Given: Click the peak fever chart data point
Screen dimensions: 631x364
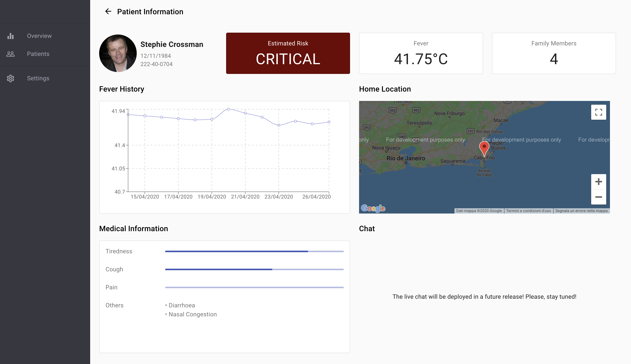Looking at the screenshot, I should [228, 109].
